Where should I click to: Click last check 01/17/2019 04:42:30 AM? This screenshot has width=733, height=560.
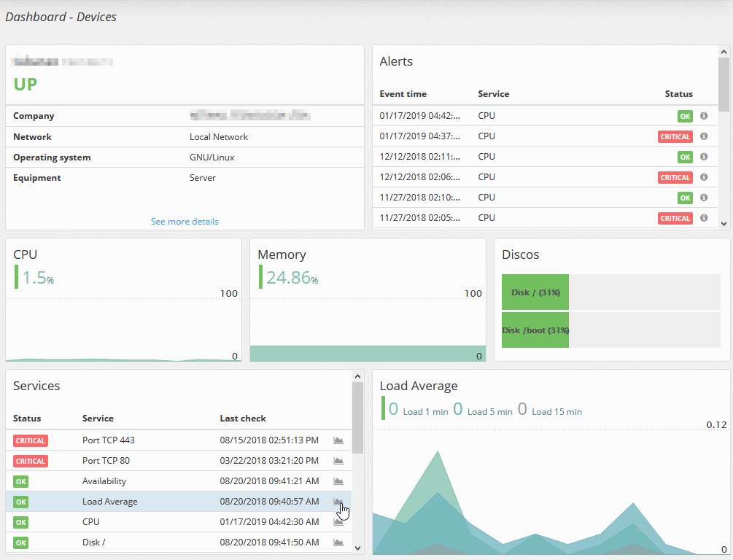[x=269, y=521]
